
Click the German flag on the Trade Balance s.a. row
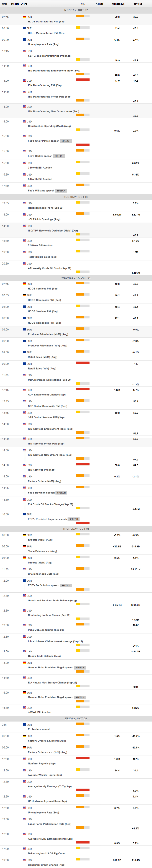pyautogui.click(x=25, y=546)
